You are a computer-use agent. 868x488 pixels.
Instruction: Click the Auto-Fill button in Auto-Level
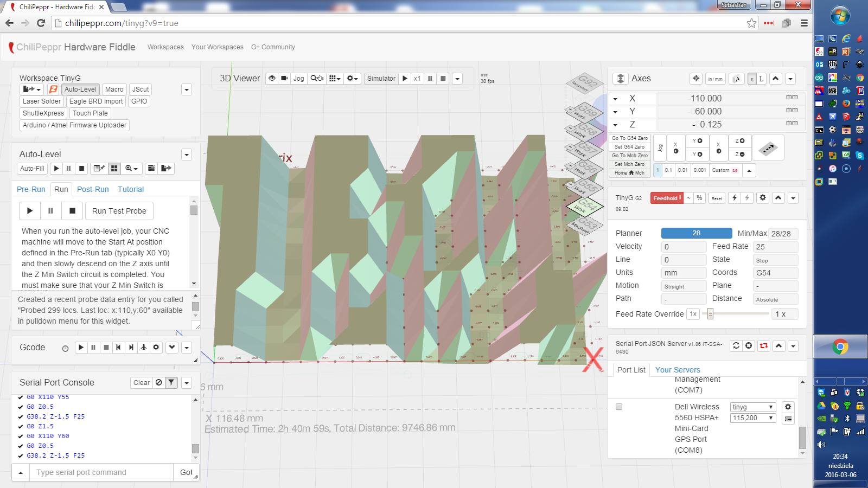coord(32,169)
